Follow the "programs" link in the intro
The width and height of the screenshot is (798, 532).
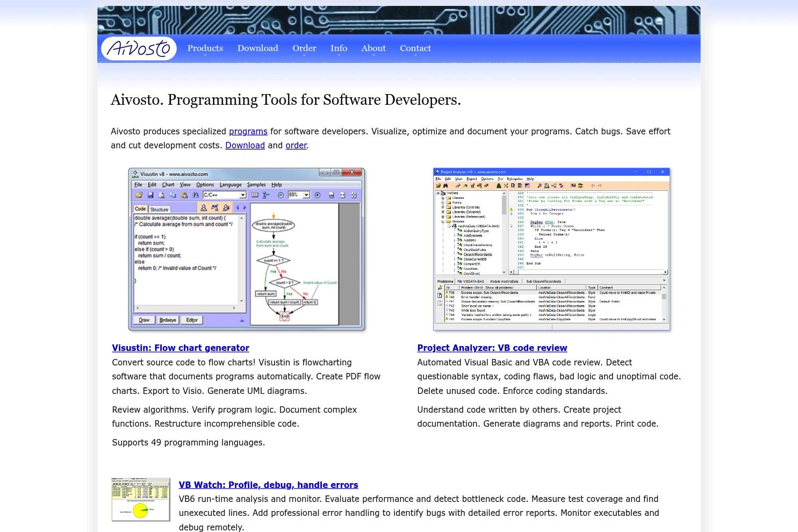[248, 131]
